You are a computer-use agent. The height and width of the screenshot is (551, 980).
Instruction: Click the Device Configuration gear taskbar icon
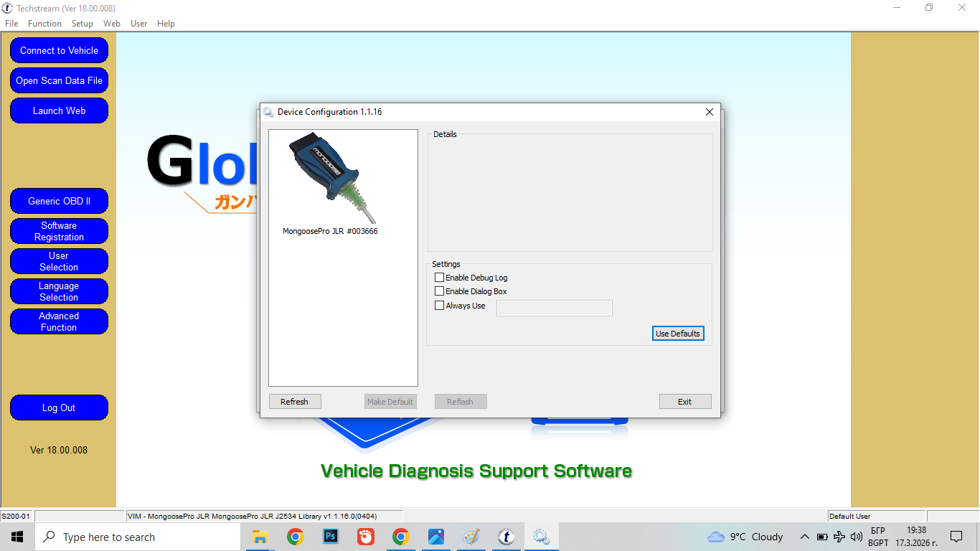[x=541, y=537]
